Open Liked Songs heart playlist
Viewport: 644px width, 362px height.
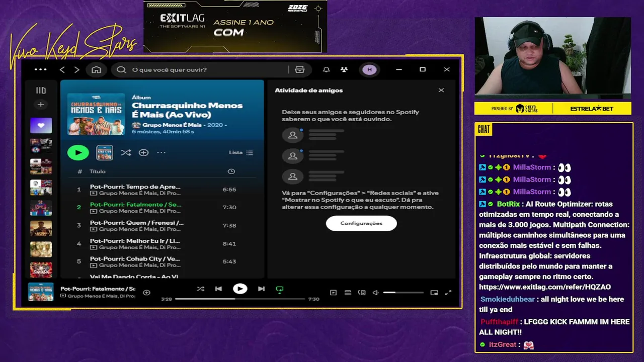[41, 125]
